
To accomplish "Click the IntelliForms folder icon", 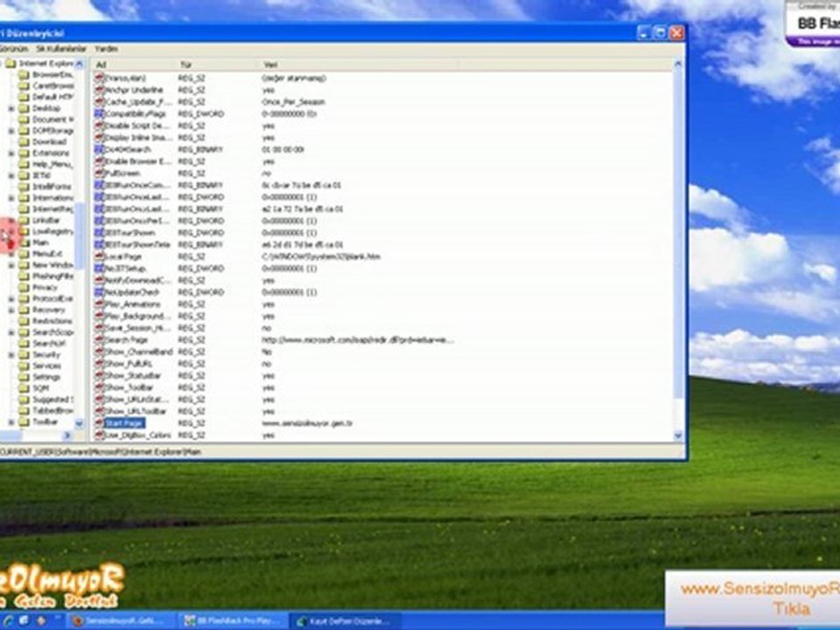I will click(24, 187).
